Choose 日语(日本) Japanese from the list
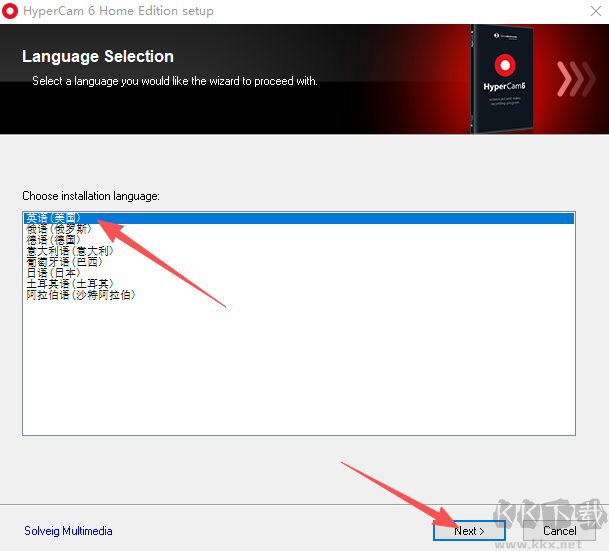This screenshot has height=551, width=609. coord(53,273)
